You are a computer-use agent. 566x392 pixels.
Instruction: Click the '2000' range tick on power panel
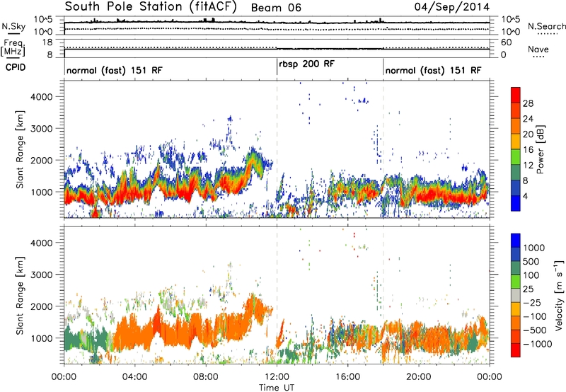point(41,160)
